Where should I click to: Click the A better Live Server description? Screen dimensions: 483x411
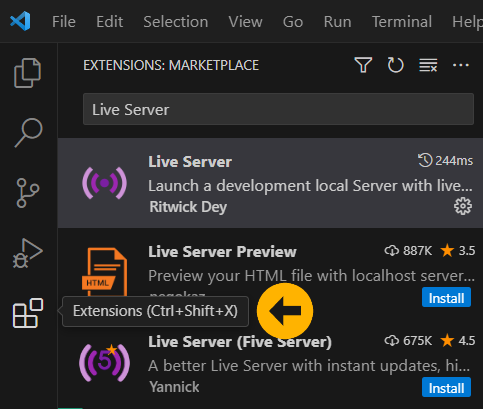pyautogui.click(x=309, y=366)
